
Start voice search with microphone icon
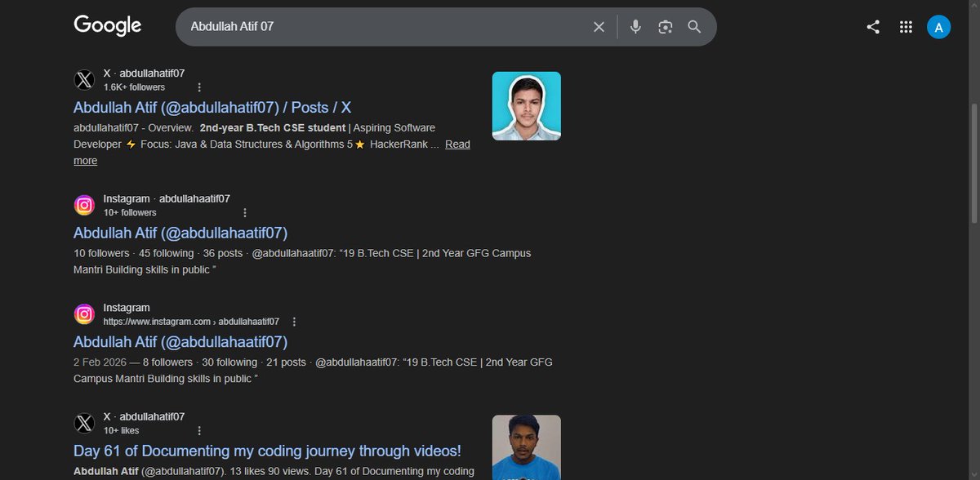[635, 27]
